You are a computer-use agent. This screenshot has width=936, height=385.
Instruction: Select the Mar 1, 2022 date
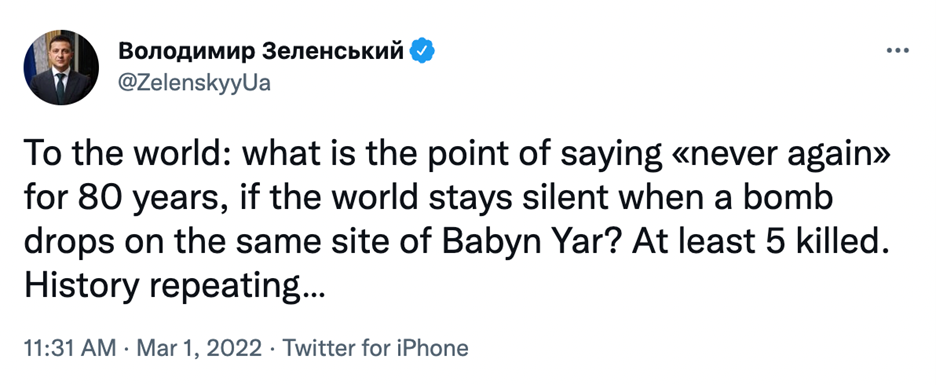point(199,347)
